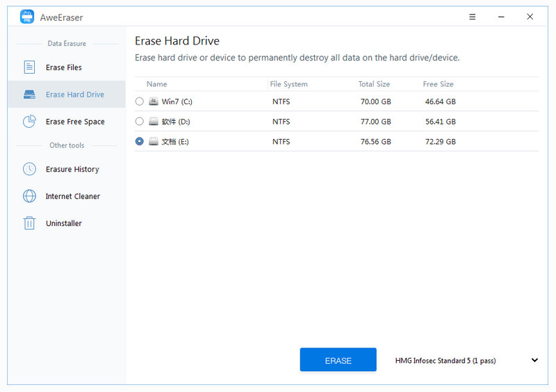Click the 46.64 GB free size value
The height and width of the screenshot is (392, 556).
point(441,101)
